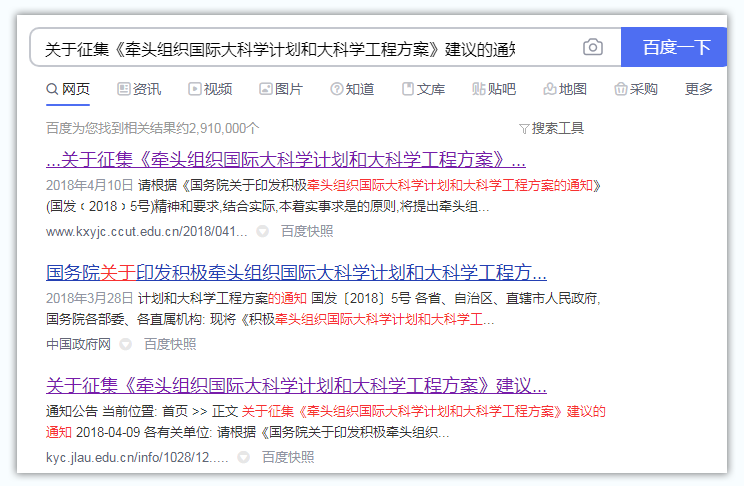Click the camera image-search icon

coord(593,47)
